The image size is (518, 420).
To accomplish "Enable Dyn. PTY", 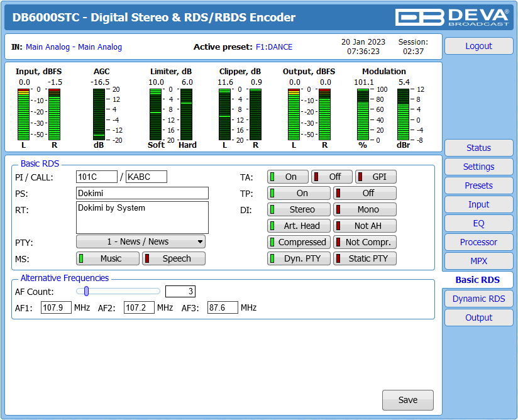I will click(299, 258).
